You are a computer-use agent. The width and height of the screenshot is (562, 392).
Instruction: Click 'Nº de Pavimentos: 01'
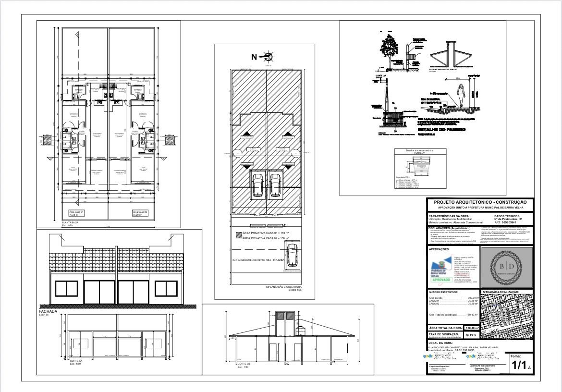point(508,219)
